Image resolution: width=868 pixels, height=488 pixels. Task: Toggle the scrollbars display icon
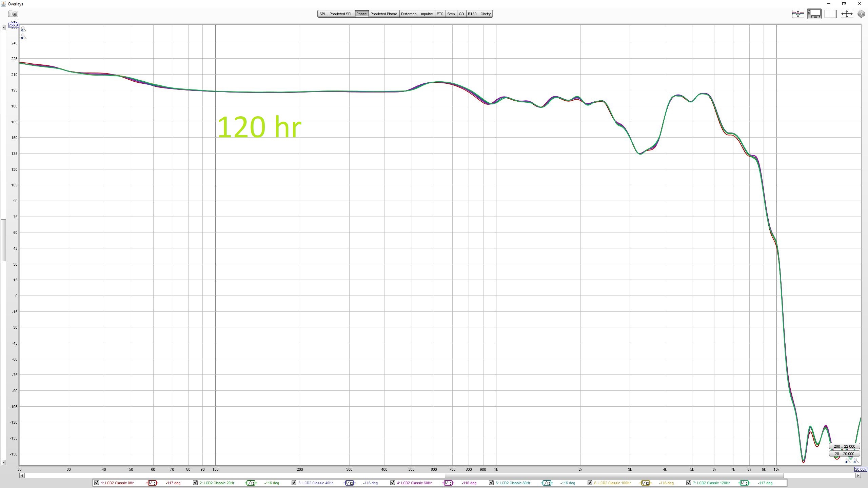tap(814, 14)
